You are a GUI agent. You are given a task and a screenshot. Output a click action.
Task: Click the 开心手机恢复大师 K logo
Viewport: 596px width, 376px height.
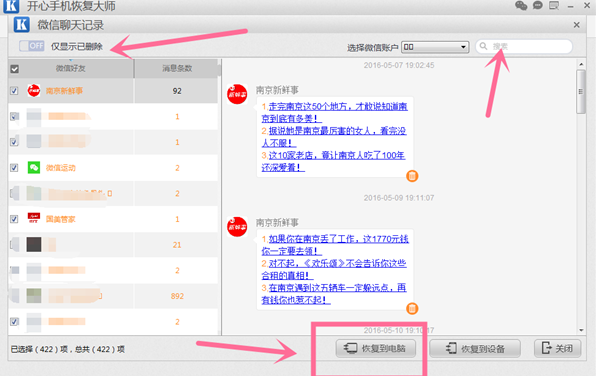(x=11, y=6)
